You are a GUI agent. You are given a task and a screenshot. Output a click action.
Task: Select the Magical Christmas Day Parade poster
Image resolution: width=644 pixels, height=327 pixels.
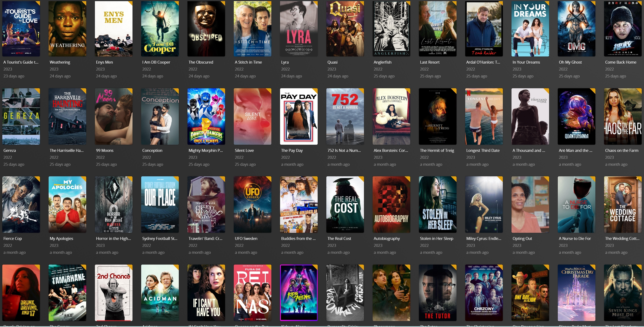click(576, 293)
